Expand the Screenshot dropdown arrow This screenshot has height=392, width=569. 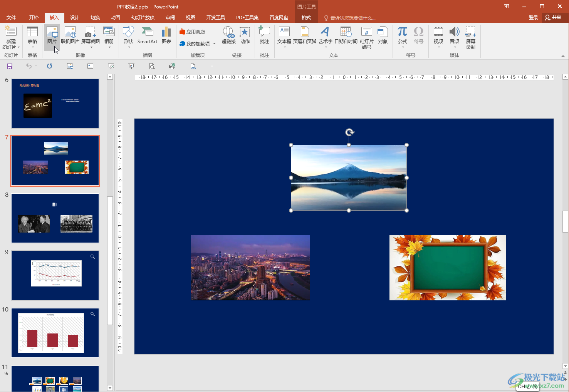tap(91, 47)
